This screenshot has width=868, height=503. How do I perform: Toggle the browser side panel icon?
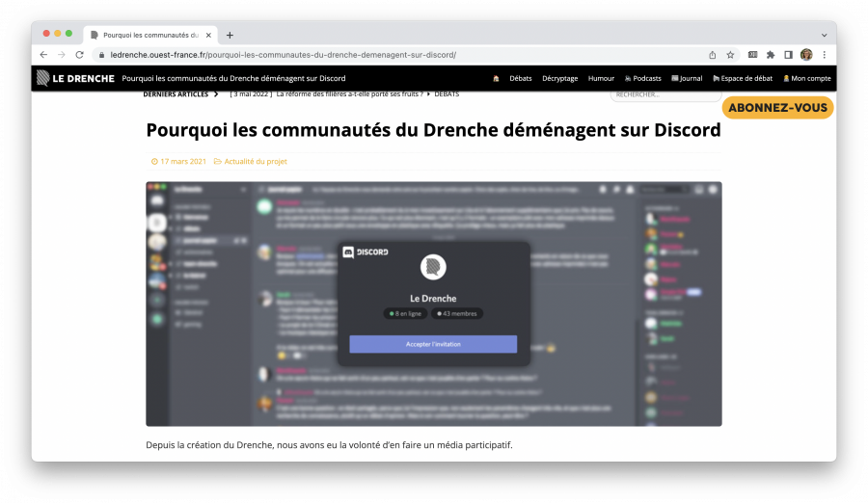(x=788, y=55)
